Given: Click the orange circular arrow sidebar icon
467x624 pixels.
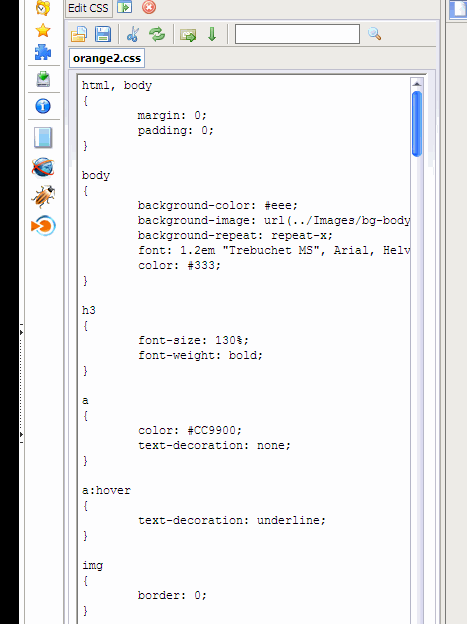Looking at the screenshot, I should [43, 226].
